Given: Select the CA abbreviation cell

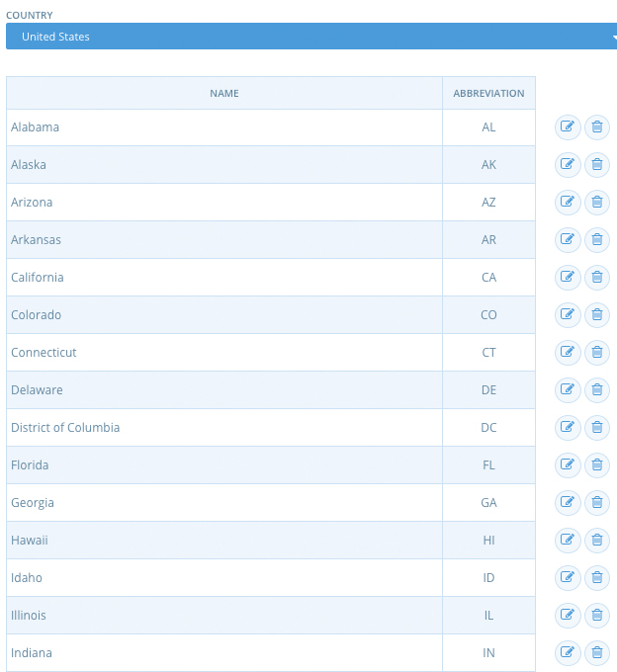Looking at the screenshot, I should (x=488, y=278).
